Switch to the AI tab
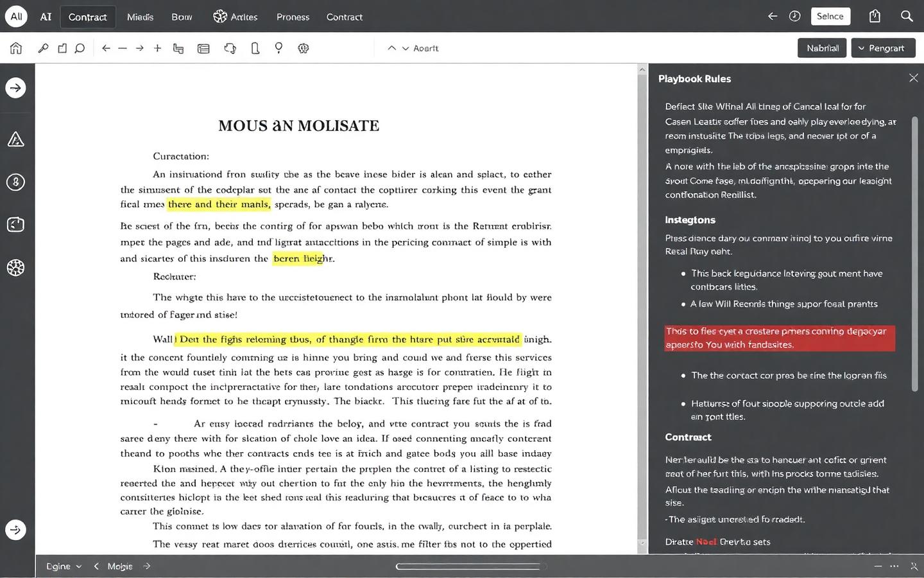 pos(46,17)
